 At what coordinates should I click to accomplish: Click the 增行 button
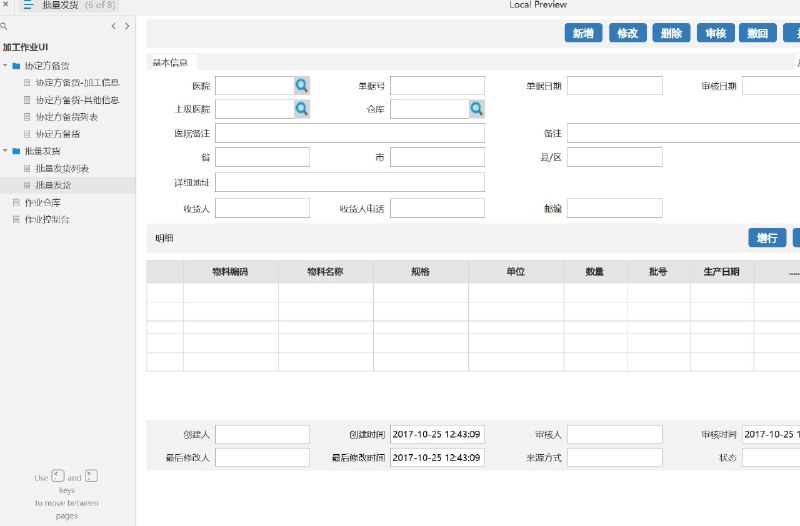click(767, 238)
